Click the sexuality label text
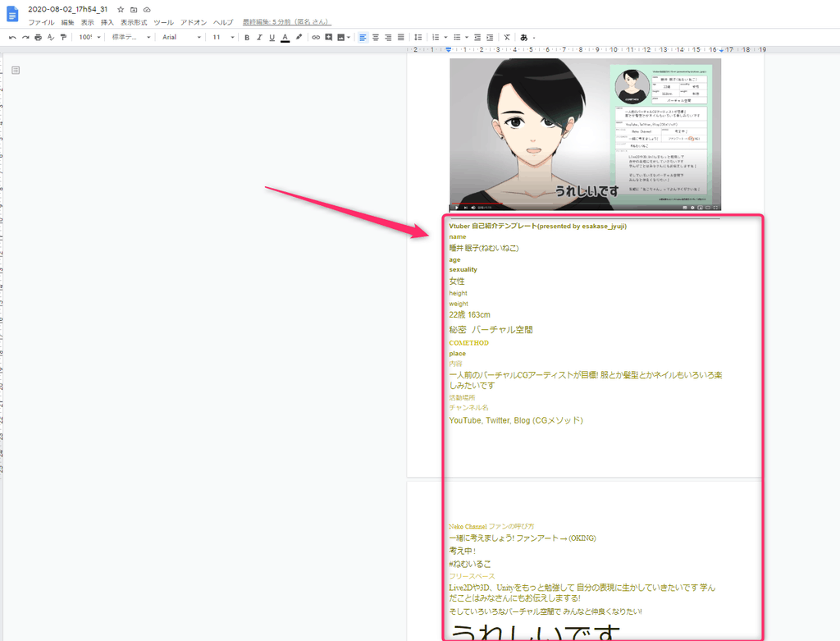 pyautogui.click(x=463, y=269)
